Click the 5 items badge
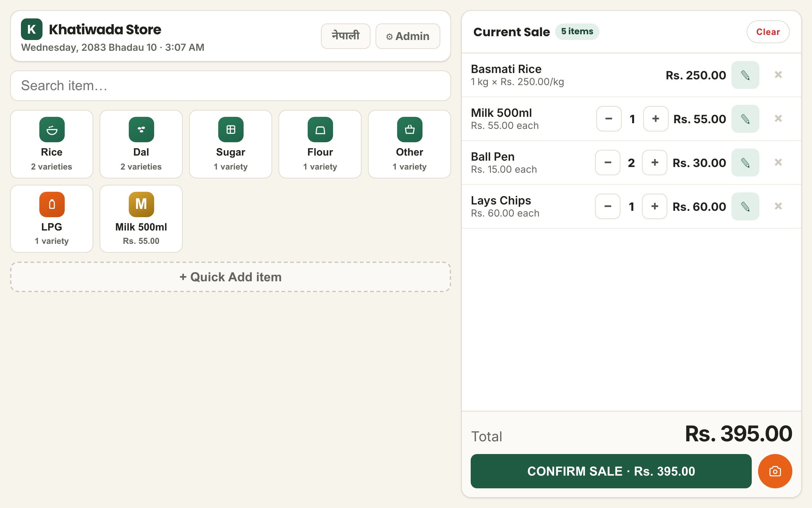This screenshot has width=812, height=508. tap(577, 31)
